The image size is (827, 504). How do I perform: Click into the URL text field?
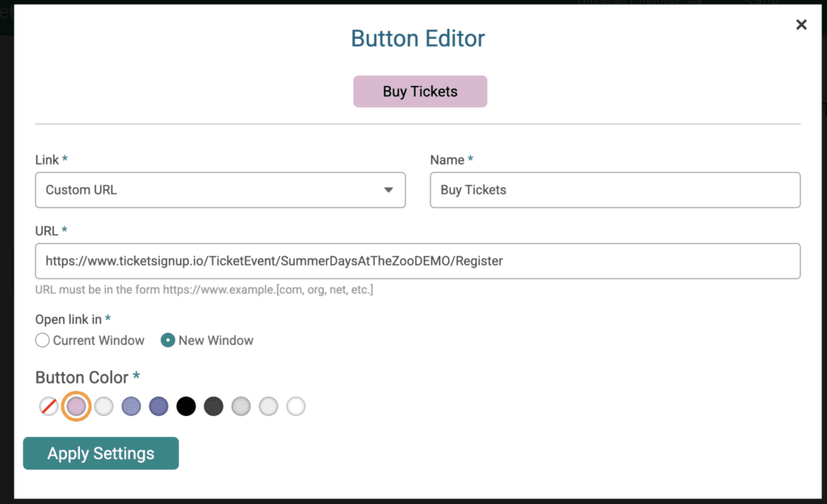418,261
